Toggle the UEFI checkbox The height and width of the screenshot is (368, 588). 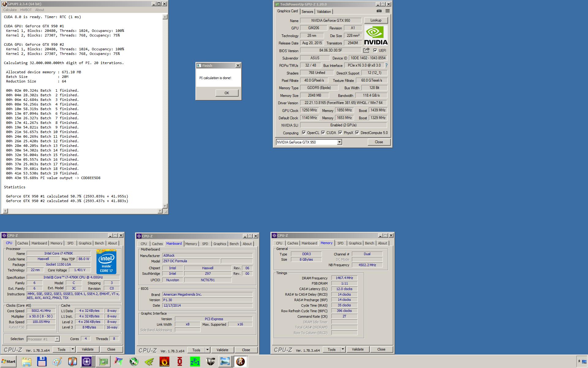(x=375, y=50)
